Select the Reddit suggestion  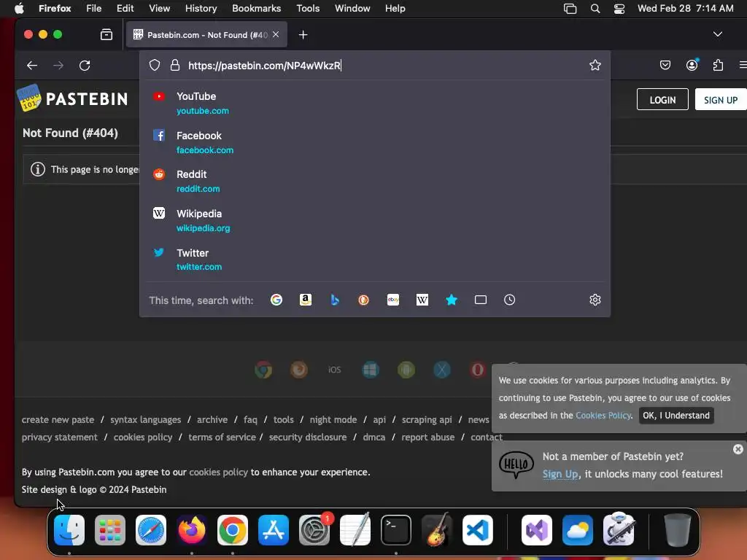[x=374, y=182]
